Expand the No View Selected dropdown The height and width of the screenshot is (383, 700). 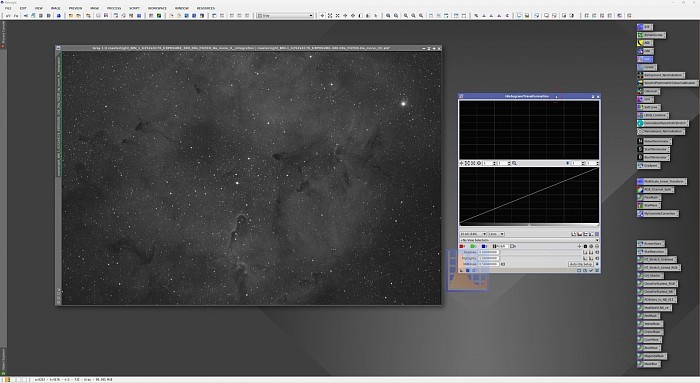point(529,240)
